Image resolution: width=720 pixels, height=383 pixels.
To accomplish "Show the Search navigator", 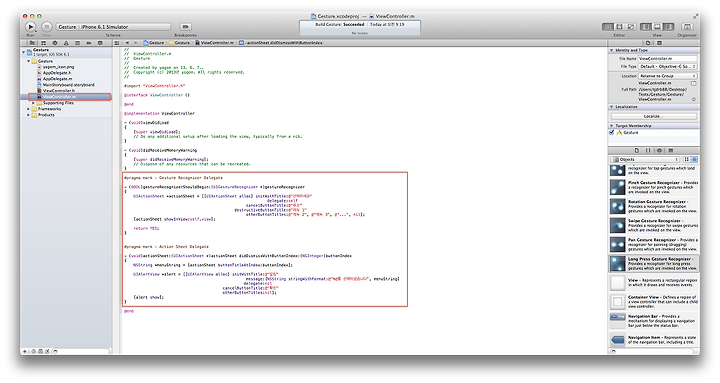I will click(x=55, y=43).
